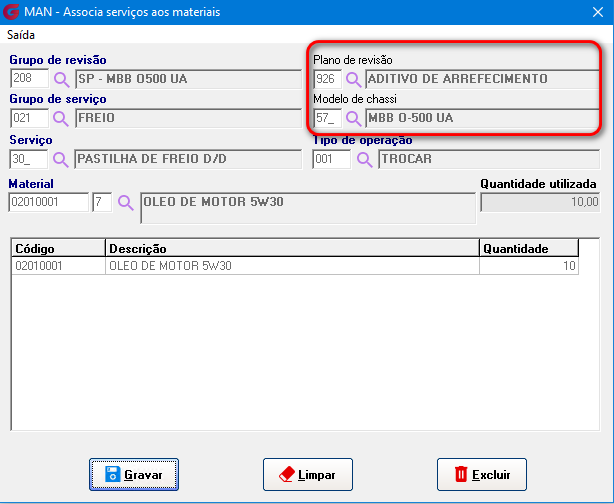Focus Material code field 02010001
This screenshot has width=614, height=504.
tap(49, 202)
